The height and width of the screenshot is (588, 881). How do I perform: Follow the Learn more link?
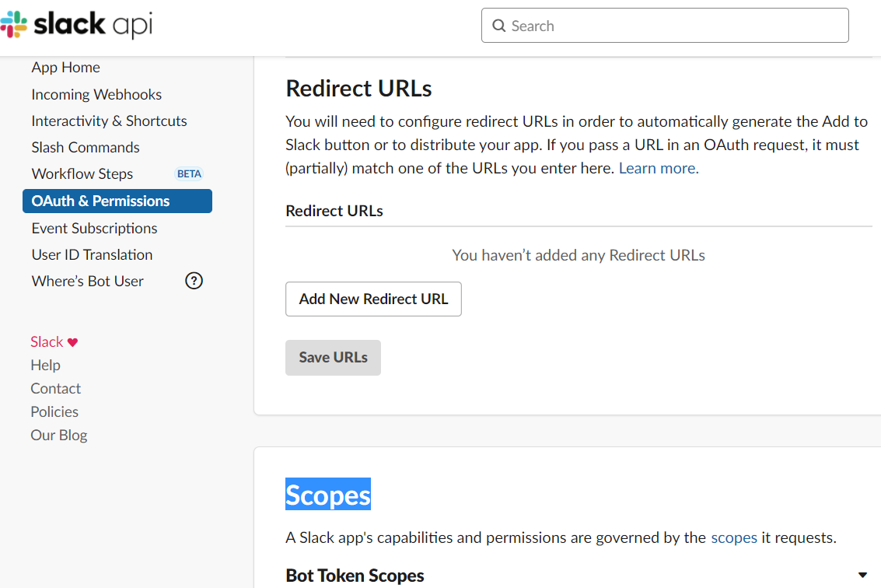(659, 168)
